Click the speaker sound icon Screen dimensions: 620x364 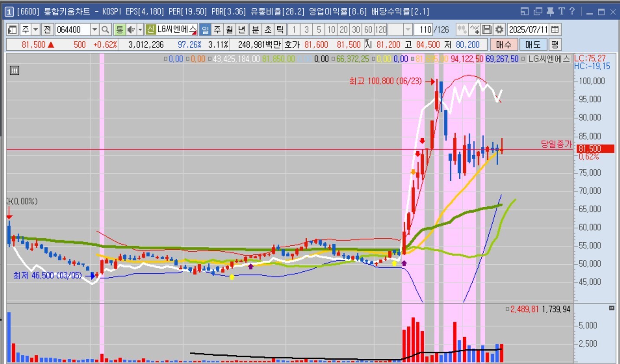coord(131,29)
